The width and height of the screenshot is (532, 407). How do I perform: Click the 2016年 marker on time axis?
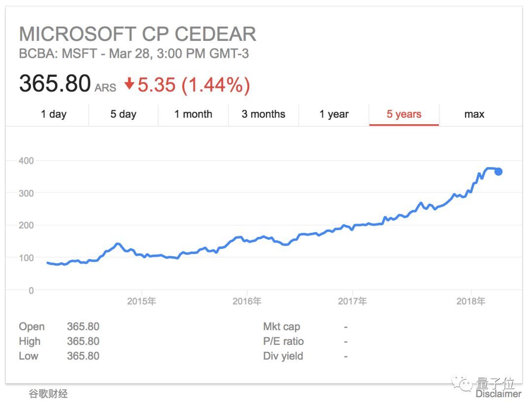[247, 301]
